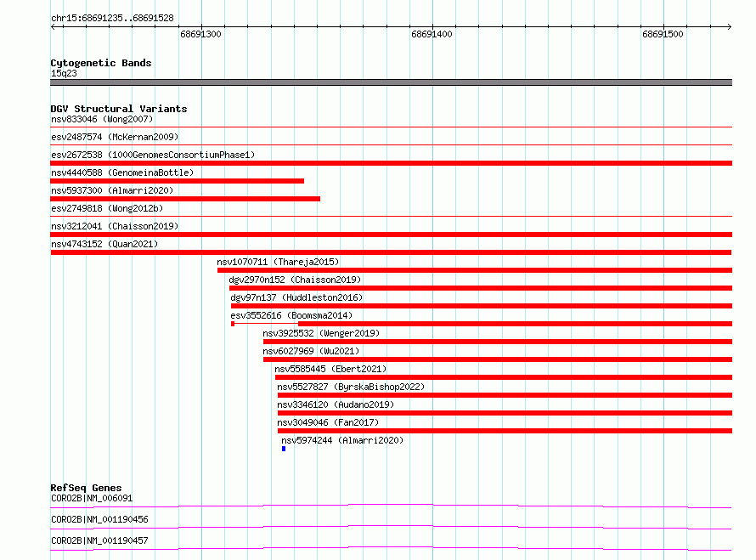
Task: Open variant nsv833046 (Wong2007)
Action: [102, 119]
